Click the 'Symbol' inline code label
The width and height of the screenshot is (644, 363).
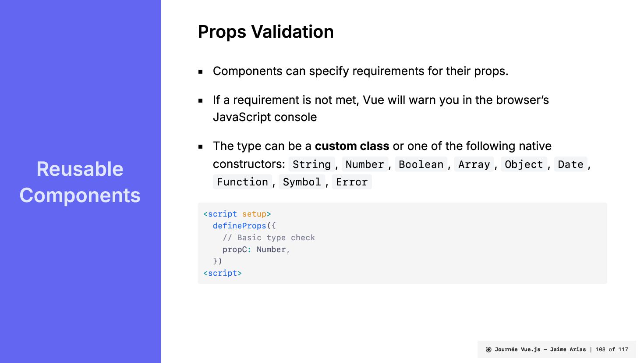point(302,182)
